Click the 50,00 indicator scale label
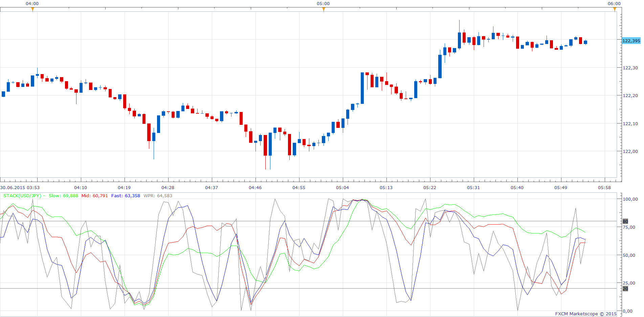This screenshot has height=317, width=644. coord(629,255)
